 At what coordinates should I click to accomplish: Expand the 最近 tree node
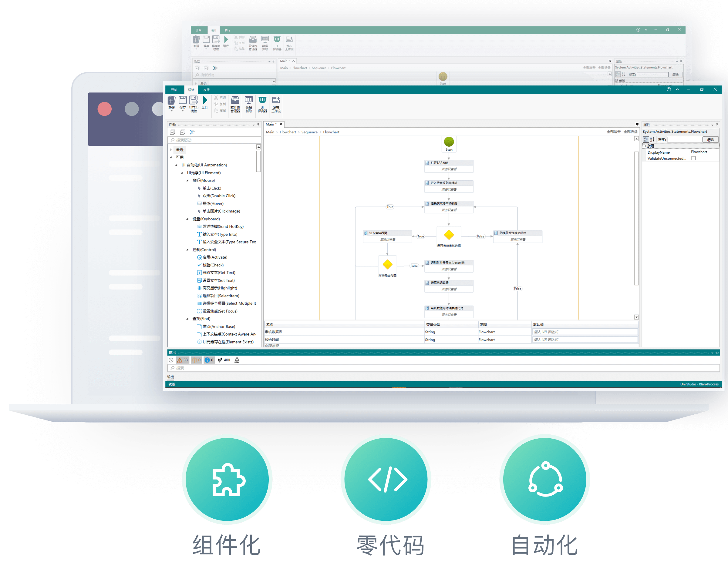tap(171, 149)
